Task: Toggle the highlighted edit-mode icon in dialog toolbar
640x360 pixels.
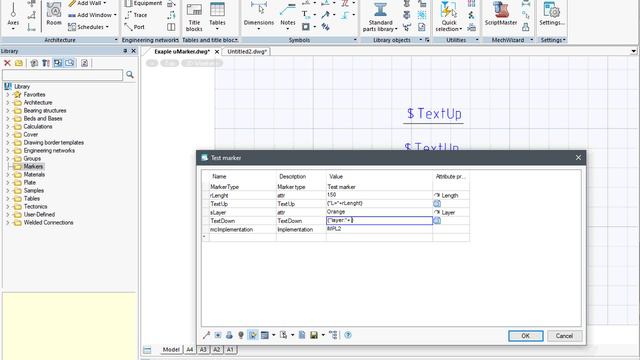Action: 253,335
